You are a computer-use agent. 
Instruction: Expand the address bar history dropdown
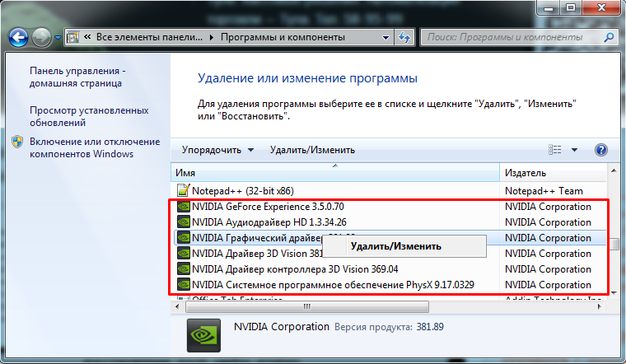click(385, 38)
